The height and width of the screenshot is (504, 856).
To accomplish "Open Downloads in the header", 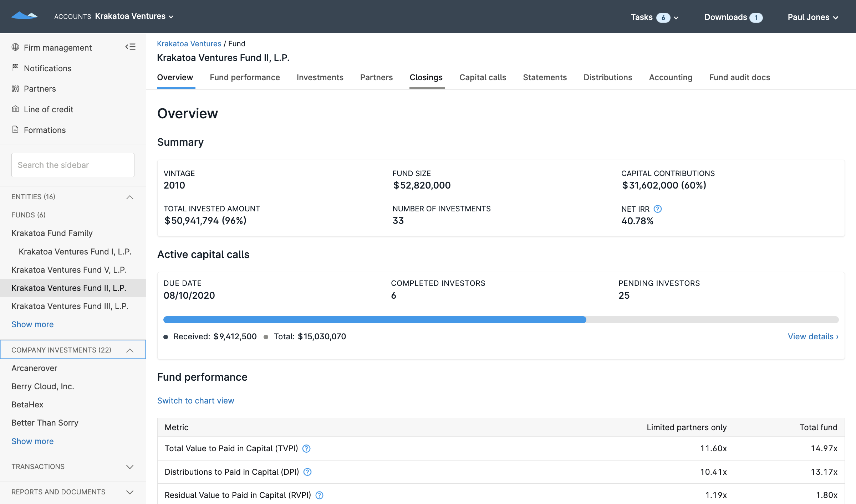I will coord(733,17).
